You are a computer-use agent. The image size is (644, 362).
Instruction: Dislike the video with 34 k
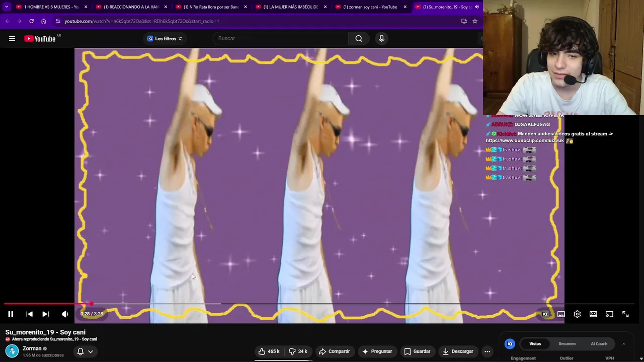click(298, 351)
